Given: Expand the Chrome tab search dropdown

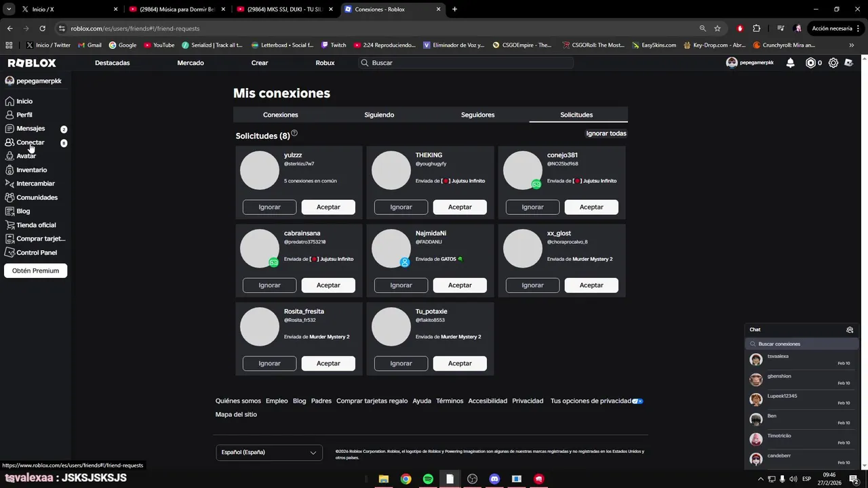Looking at the screenshot, I should [x=9, y=9].
